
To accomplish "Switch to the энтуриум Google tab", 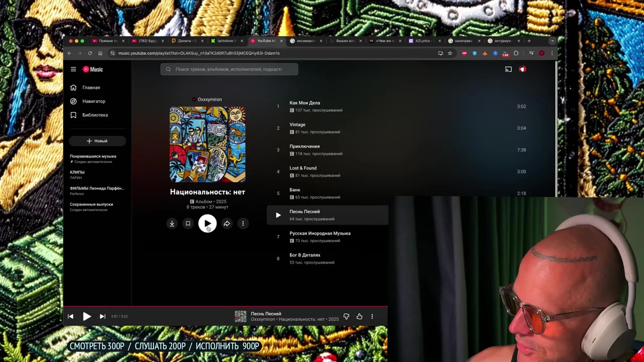I will click(x=503, y=41).
